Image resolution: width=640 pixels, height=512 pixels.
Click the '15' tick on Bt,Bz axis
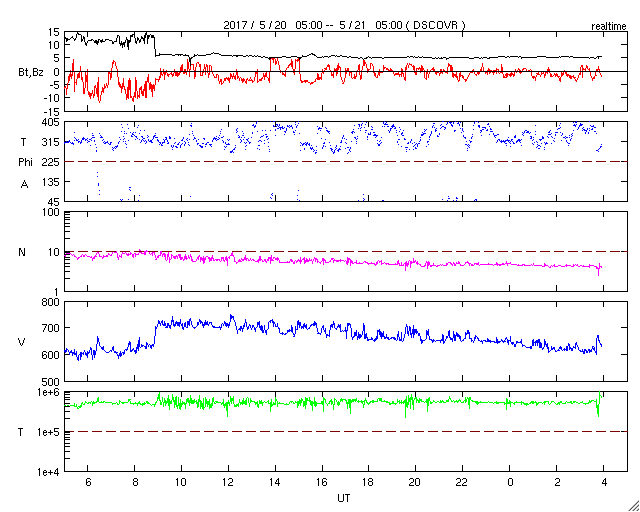click(x=56, y=32)
